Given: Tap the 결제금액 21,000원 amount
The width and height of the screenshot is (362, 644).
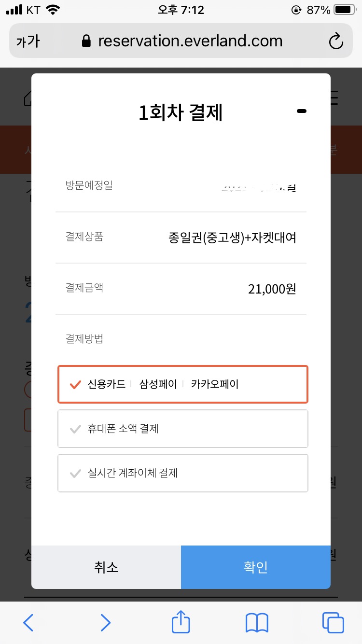Looking at the screenshot, I should (272, 289).
